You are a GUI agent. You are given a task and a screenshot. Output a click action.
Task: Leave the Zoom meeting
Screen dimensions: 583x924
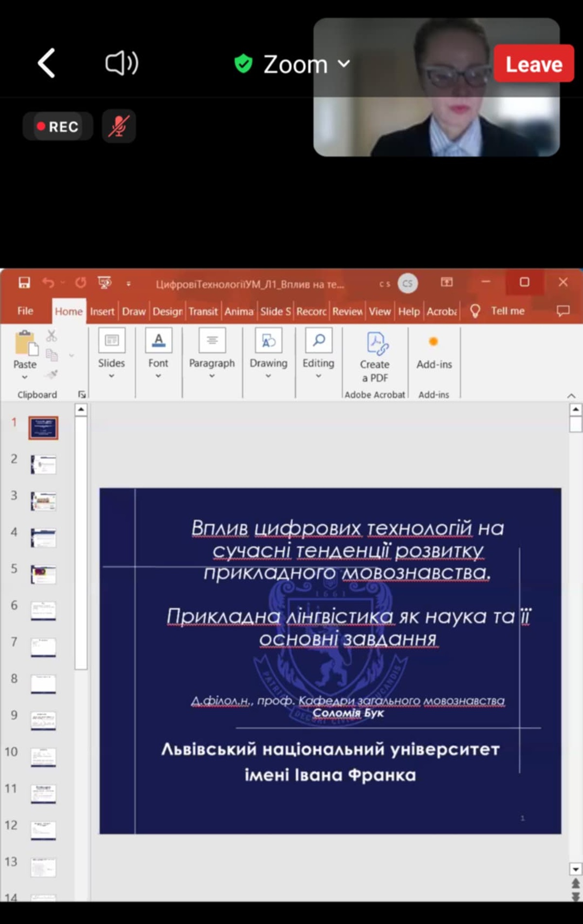[533, 64]
